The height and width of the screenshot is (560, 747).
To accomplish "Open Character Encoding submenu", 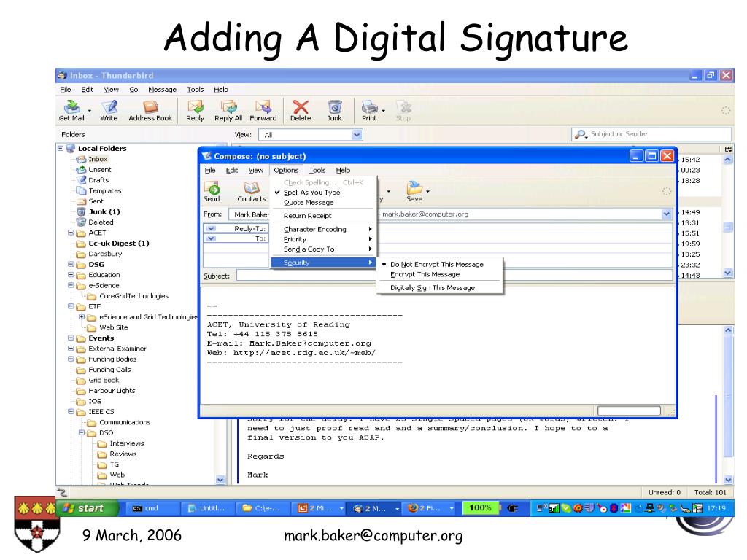I will [x=323, y=229].
